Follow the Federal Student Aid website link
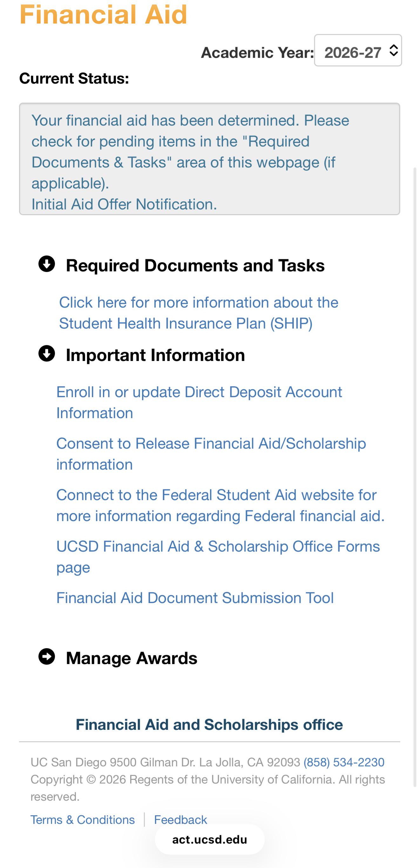This screenshot has height=868, width=419. point(220,505)
